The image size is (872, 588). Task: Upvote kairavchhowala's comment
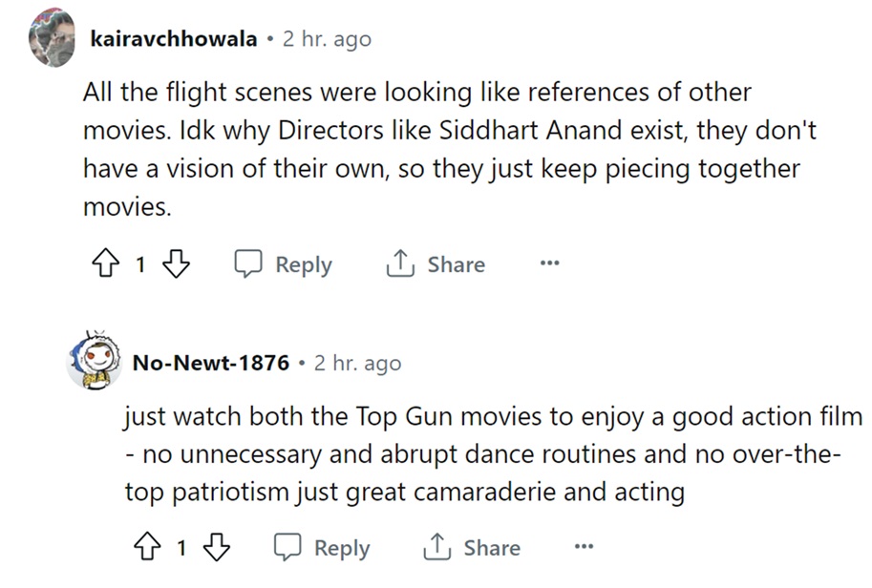pyautogui.click(x=103, y=264)
